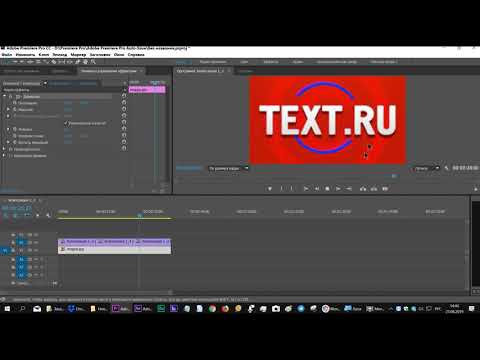480x360 pixels.
Task: Mark out point in Program monitor
Action: [x=292, y=189]
